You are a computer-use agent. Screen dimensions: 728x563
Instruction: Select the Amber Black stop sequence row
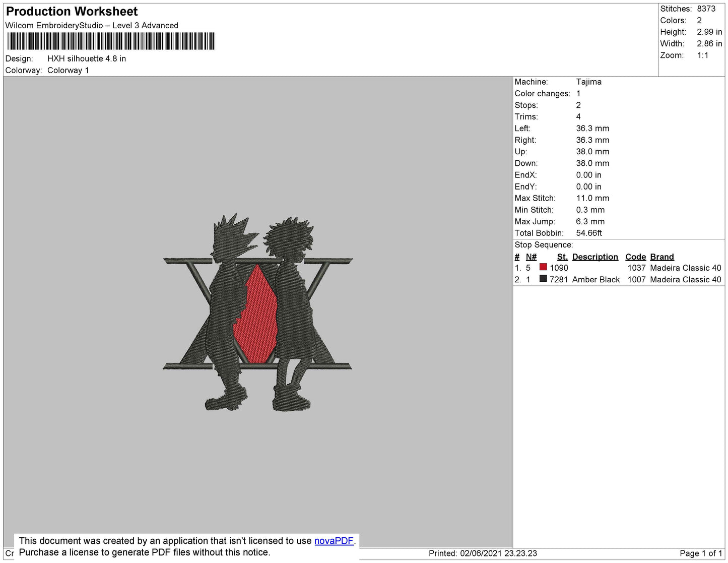(x=618, y=279)
